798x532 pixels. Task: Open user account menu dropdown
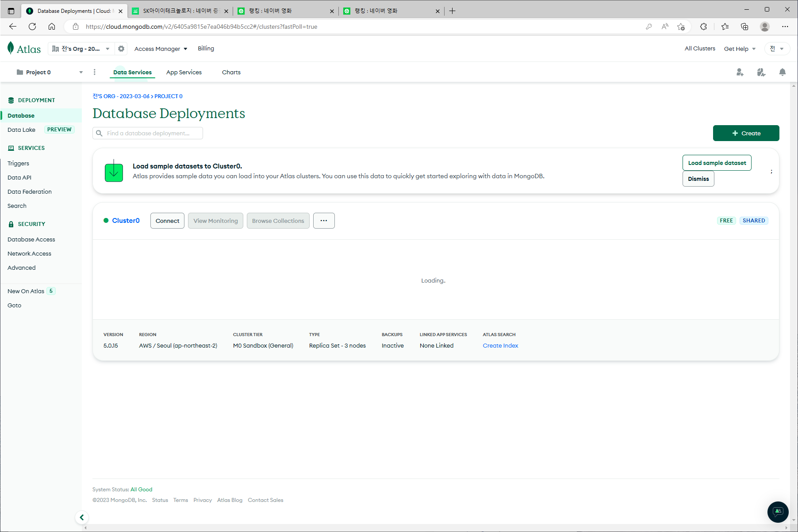(x=777, y=49)
